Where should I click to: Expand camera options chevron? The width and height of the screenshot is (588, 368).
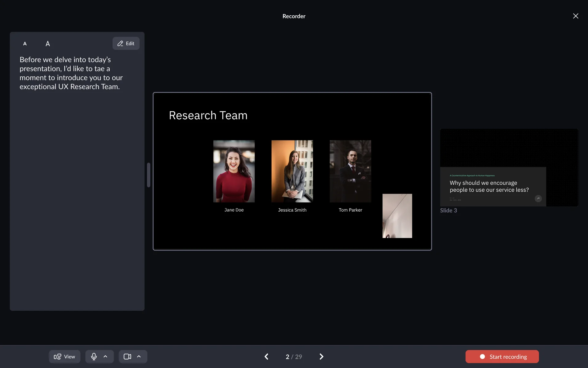[139, 356]
